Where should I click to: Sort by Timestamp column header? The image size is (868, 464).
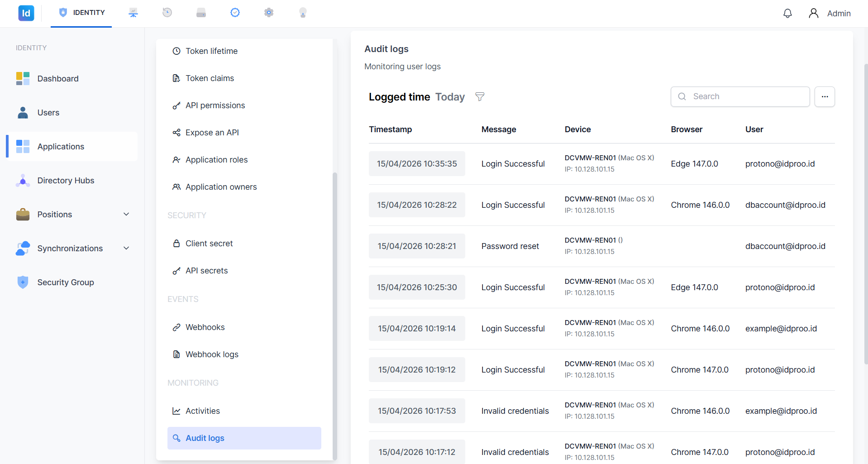[x=390, y=129]
